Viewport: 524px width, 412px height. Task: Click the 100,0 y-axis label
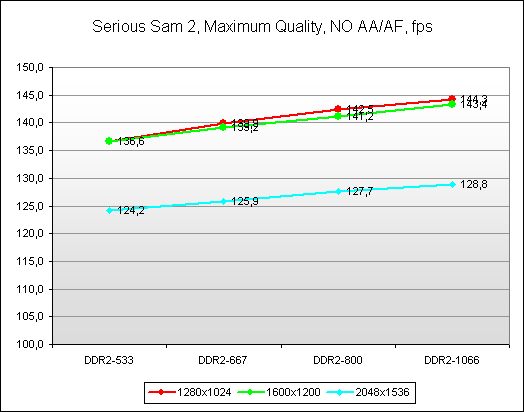click(30, 344)
